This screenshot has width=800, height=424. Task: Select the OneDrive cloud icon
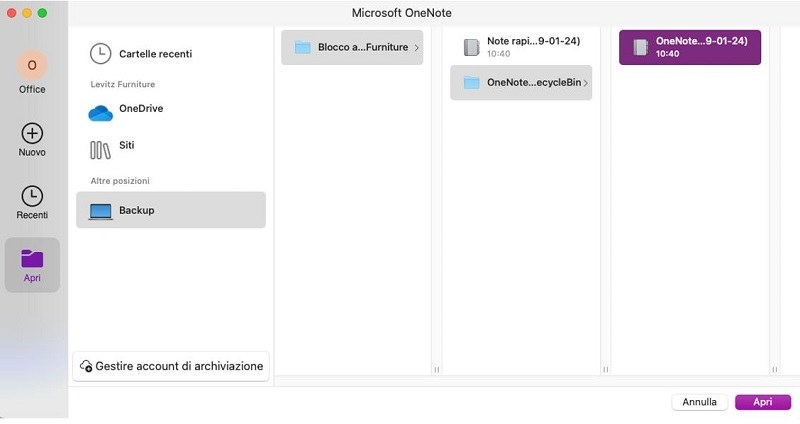(101, 113)
